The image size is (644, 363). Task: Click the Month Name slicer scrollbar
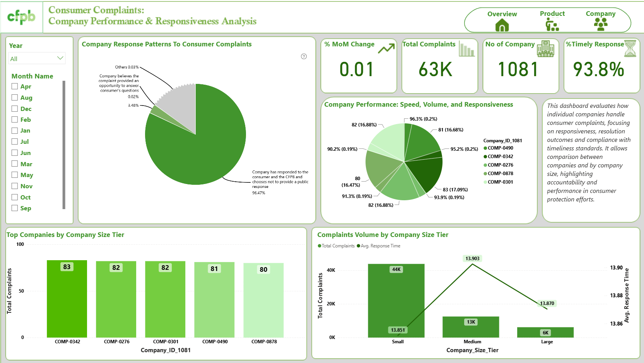[64, 145]
